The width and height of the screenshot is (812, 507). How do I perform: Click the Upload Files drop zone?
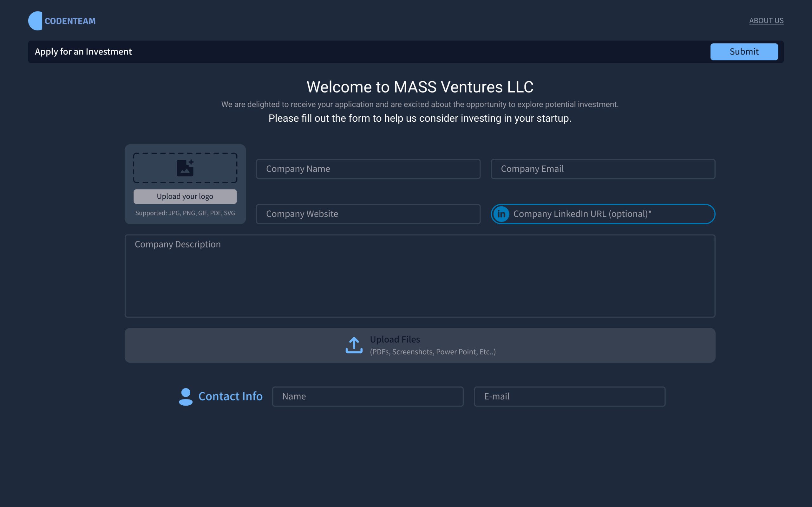click(420, 345)
